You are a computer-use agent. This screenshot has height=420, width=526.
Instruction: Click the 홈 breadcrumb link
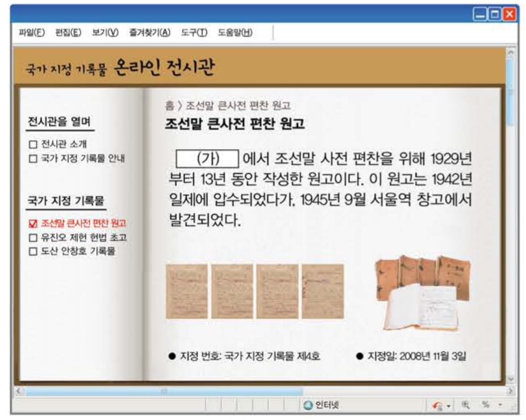[x=171, y=105]
